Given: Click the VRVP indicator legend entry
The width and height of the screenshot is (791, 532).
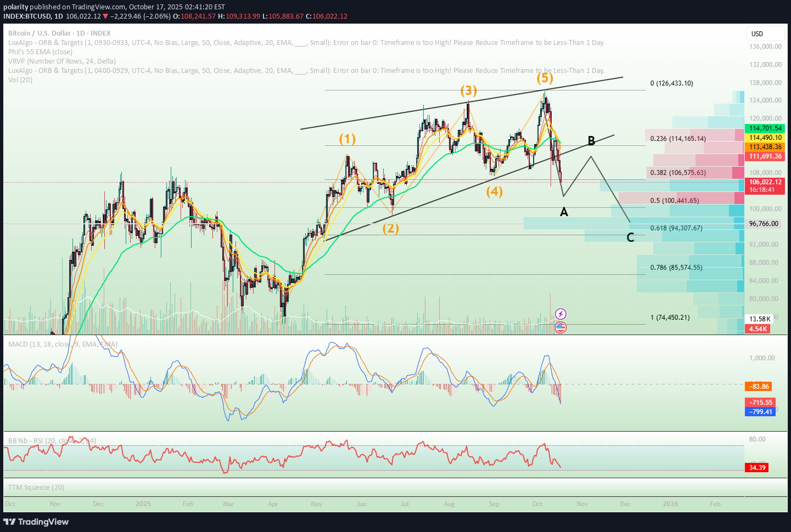Looking at the screenshot, I should point(61,61).
